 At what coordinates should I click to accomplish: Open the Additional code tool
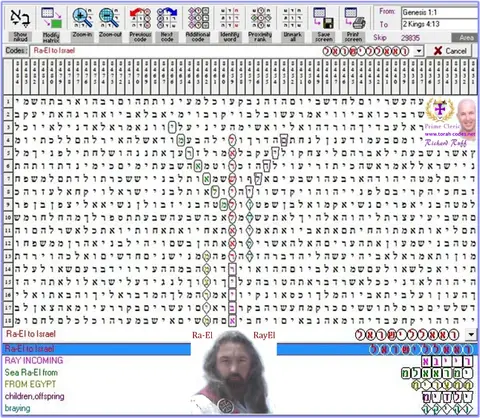coord(198,18)
